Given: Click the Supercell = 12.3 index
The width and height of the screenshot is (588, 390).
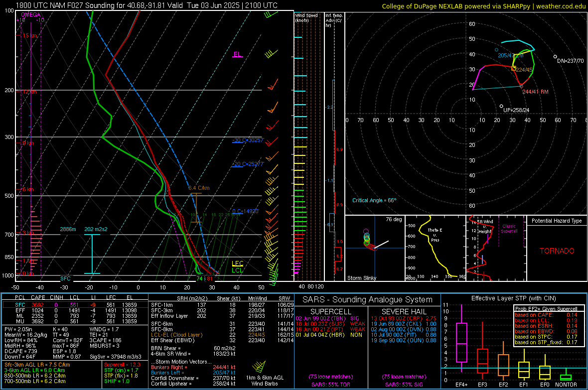Looking at the screenshot, I should tap(122, 365).
